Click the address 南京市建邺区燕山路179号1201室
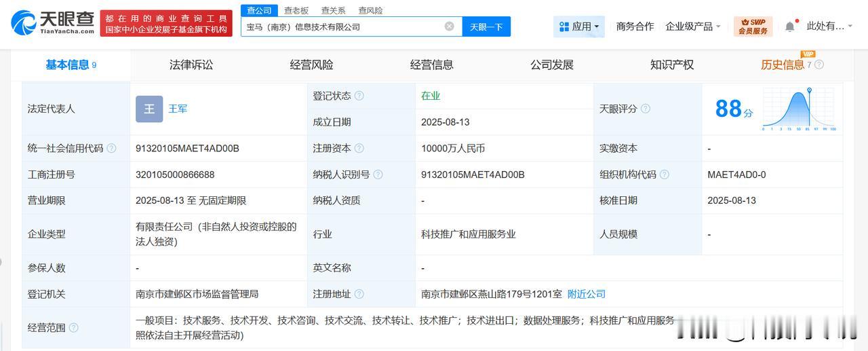This screenshot has width=868, height=351. (492, 294)
